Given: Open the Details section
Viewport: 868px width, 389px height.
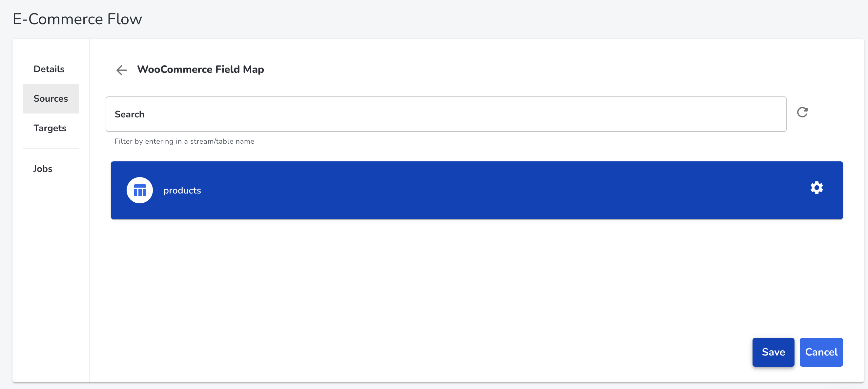Looking at the screenshot, I should point(49,69).
